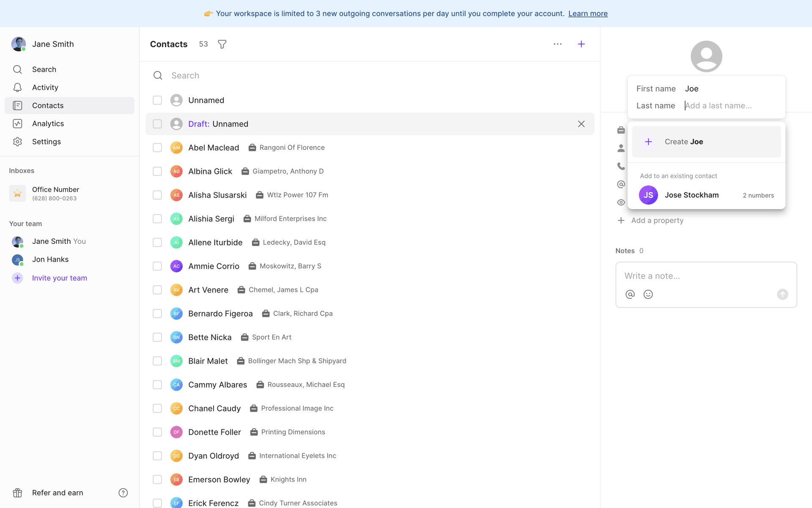
Task: Click Create Joe button
Action: point(706,142)
